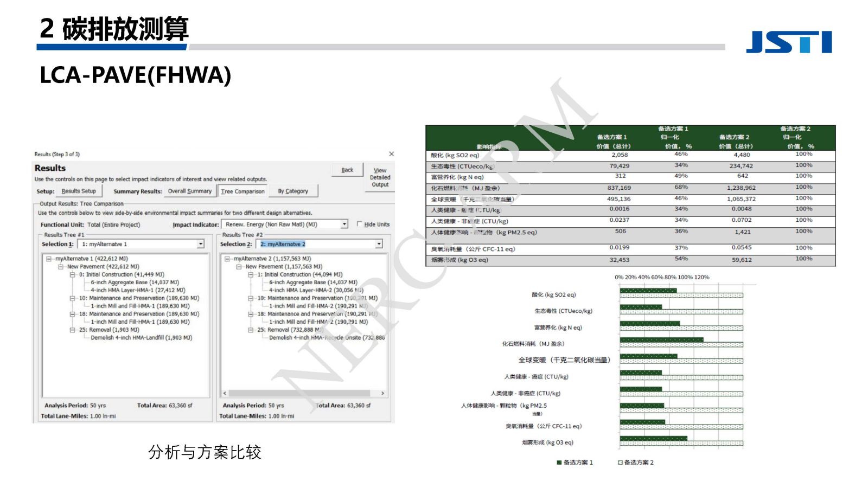
Task: Click the slide title 2 碳排放测算
Action: pos(114,28)
